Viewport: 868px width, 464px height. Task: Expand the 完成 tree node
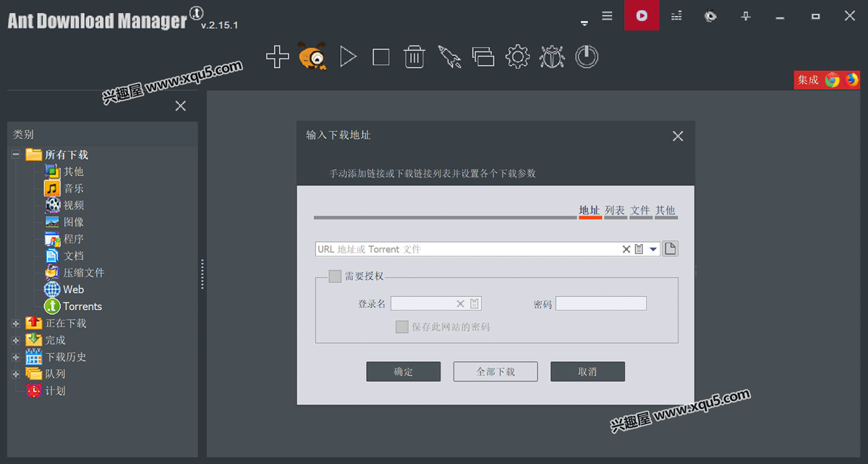[16, 339]
